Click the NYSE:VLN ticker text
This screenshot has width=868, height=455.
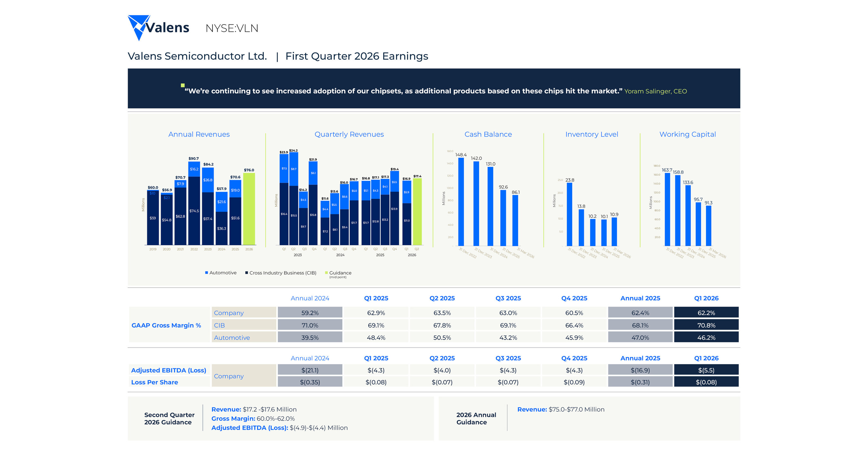point(232,28)
